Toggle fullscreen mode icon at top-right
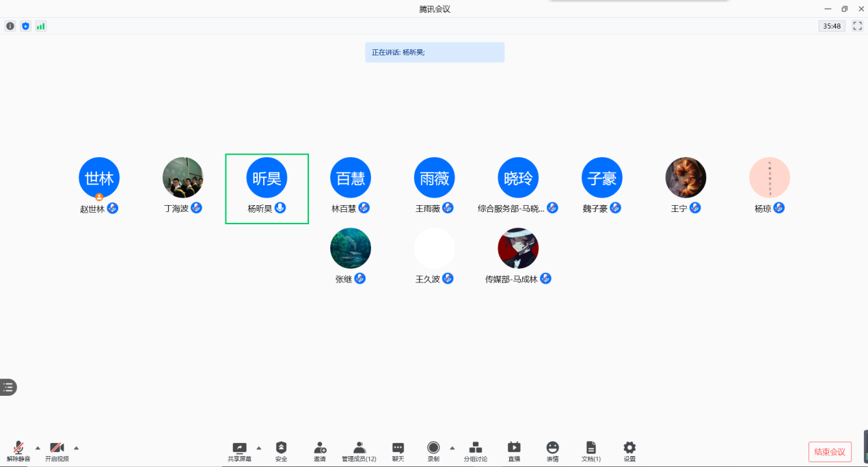The height and width of the screenshot is (467, 868). pyautogui.click(x=857, y=26)
